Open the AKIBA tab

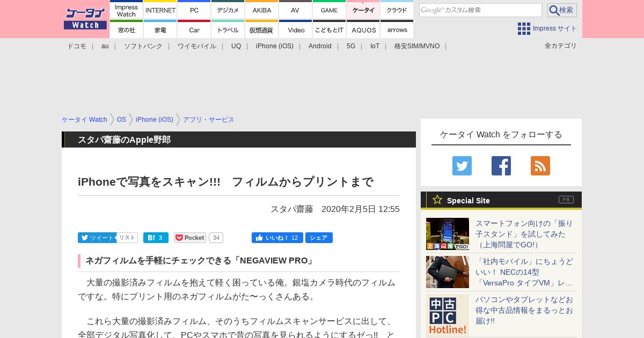point(262,10)
